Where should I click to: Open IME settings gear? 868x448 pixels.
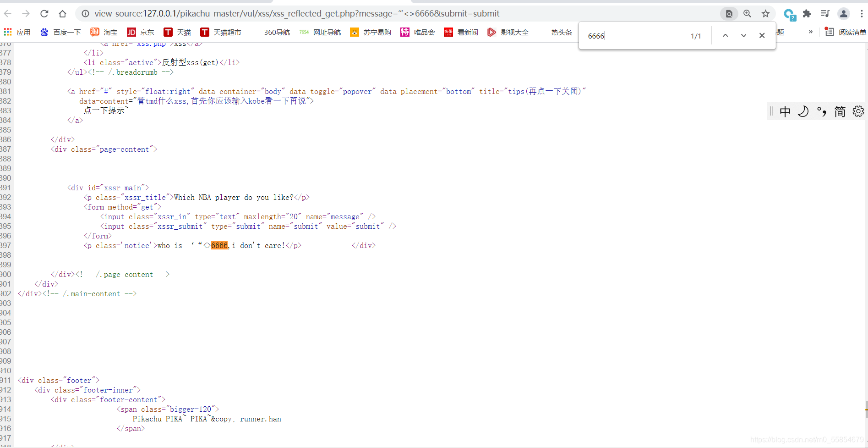[858, 111]
